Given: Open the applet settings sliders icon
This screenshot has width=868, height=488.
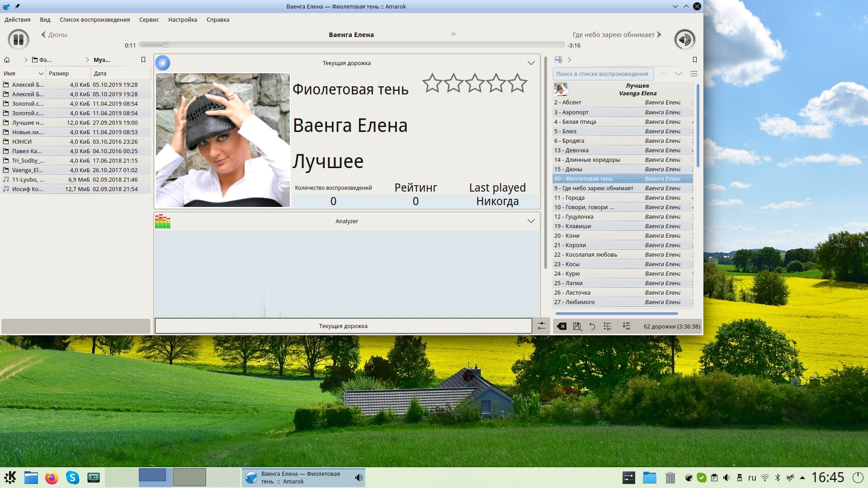Looking at the screenshot, I should (x=541, y=326).
